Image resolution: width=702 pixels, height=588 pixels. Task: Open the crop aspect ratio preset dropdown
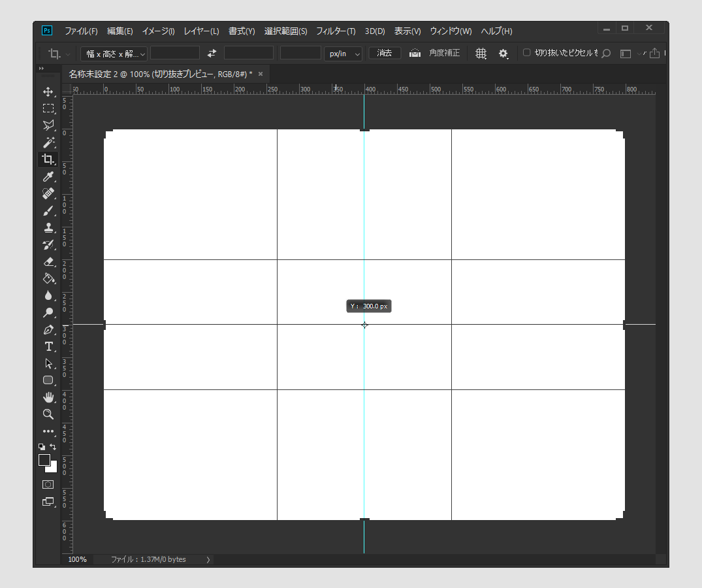(113, 53)
